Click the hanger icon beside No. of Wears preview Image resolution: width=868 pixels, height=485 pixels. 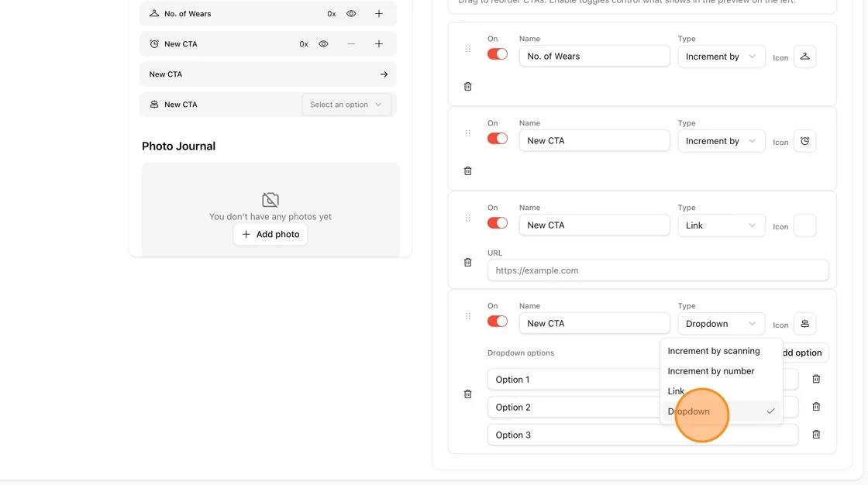point(154,13)
